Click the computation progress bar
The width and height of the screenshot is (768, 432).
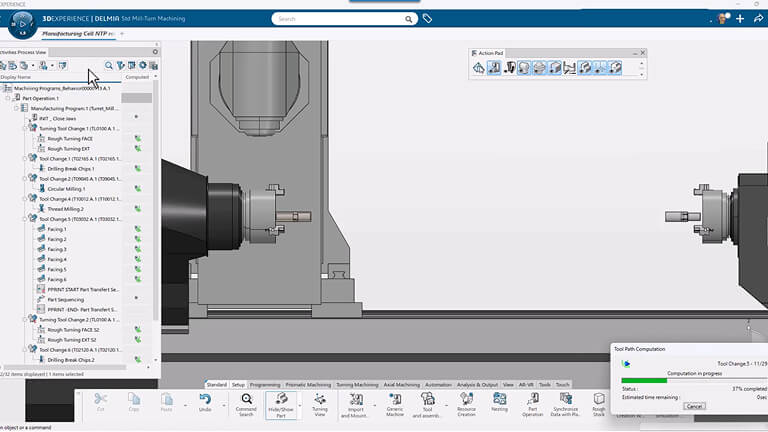pyautogui.click(x=694, y=380)
